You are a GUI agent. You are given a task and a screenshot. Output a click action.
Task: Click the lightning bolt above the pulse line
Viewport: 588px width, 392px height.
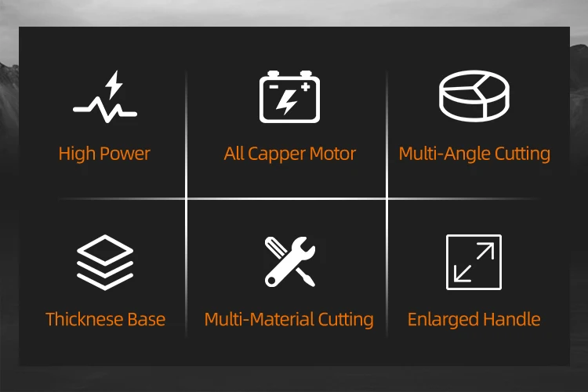[x=114, y=85]
